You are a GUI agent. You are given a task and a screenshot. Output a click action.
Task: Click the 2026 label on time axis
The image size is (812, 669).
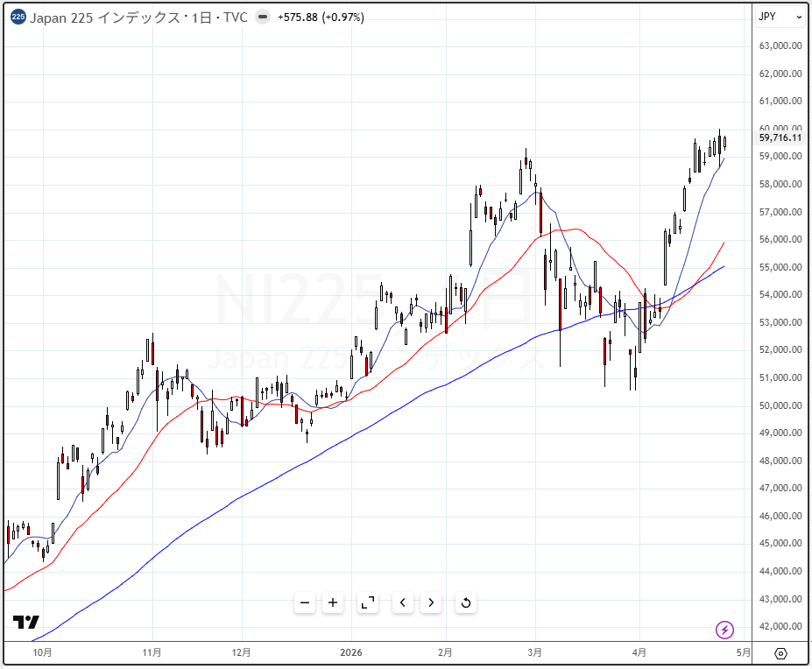tap(352, 652)
